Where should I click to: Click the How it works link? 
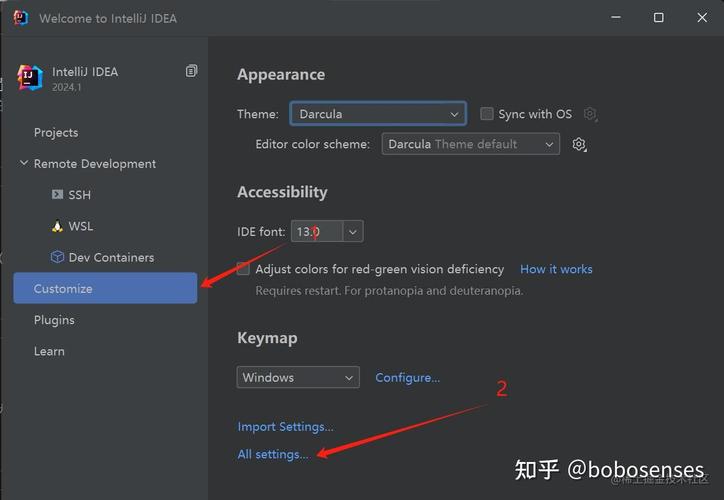point(556,269)
